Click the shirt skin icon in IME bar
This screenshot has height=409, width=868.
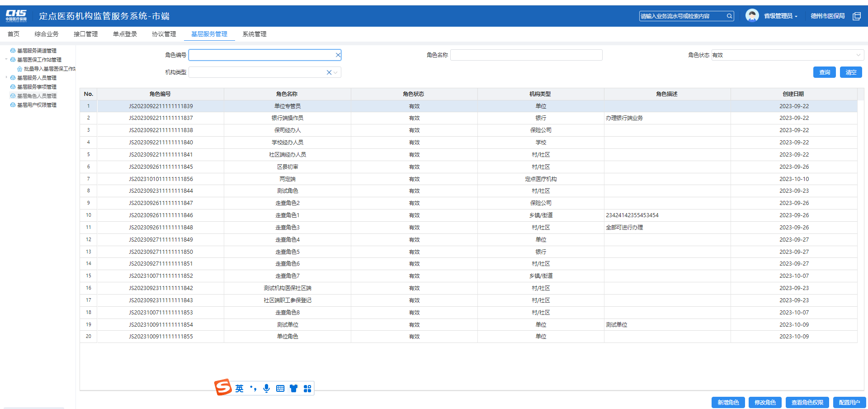tap(294, 388)
